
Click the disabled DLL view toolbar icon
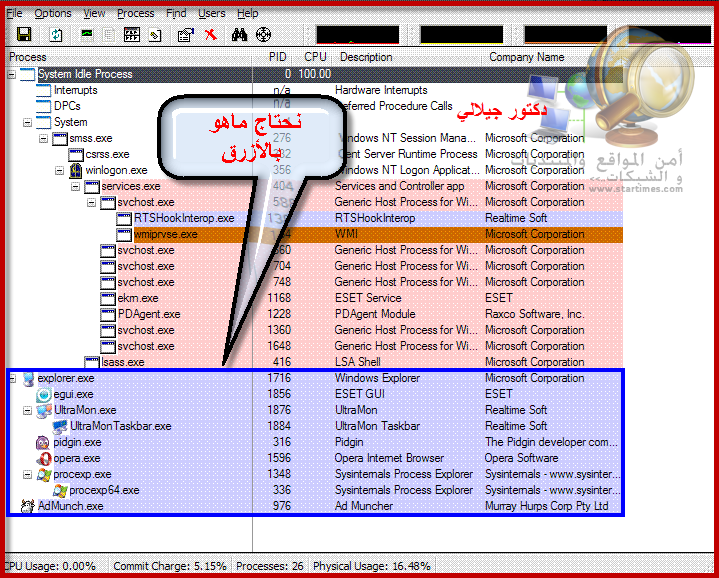(x=109, y=35)
